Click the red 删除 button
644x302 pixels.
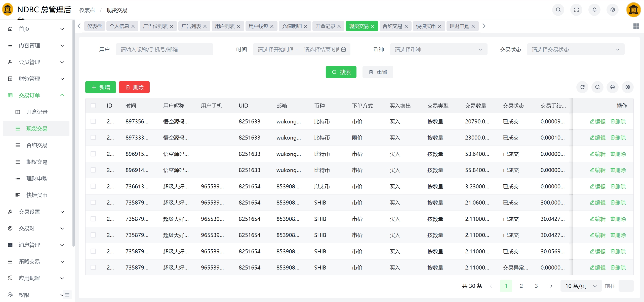(x=134, y=87)
